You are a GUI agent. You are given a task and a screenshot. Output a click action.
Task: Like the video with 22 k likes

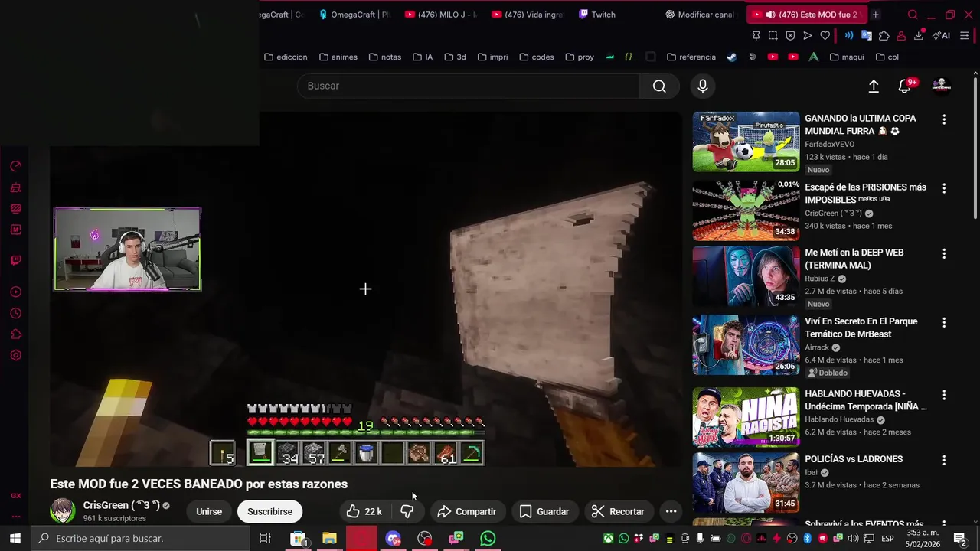pos(364,511)
